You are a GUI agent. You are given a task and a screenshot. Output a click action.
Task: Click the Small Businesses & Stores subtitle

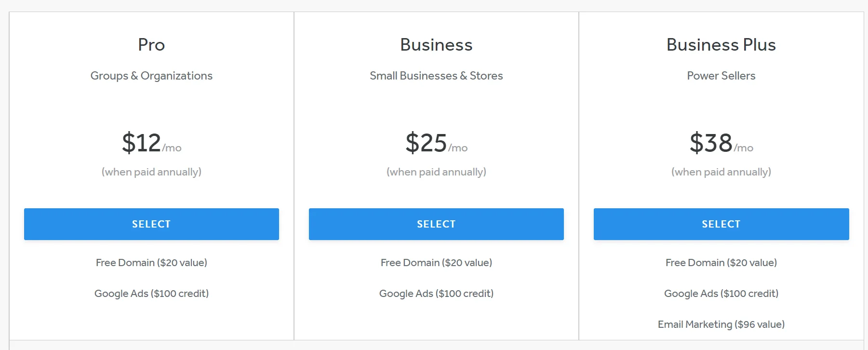tap(436, 76)
